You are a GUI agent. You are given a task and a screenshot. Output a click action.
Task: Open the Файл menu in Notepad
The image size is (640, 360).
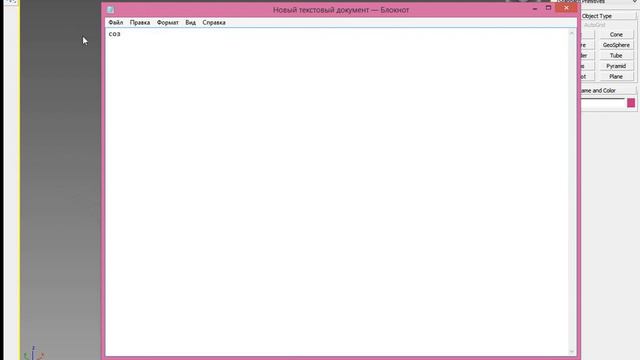(x=116, y=22)
